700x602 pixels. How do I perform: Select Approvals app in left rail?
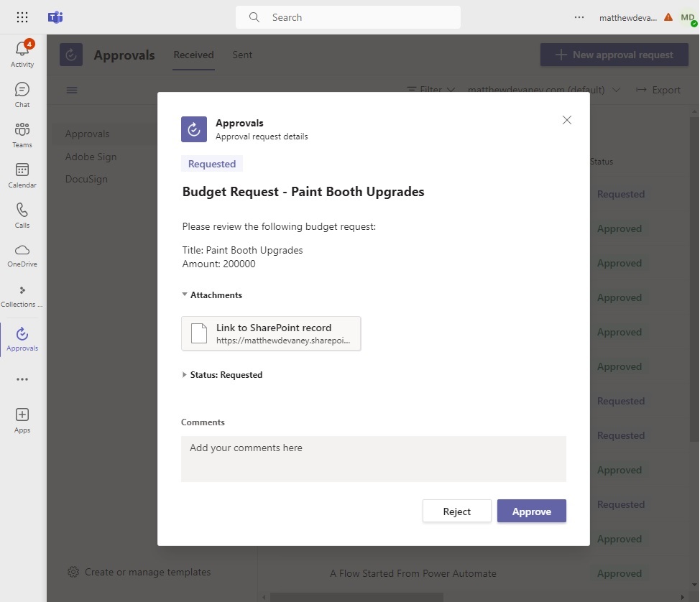coord(22,339)
